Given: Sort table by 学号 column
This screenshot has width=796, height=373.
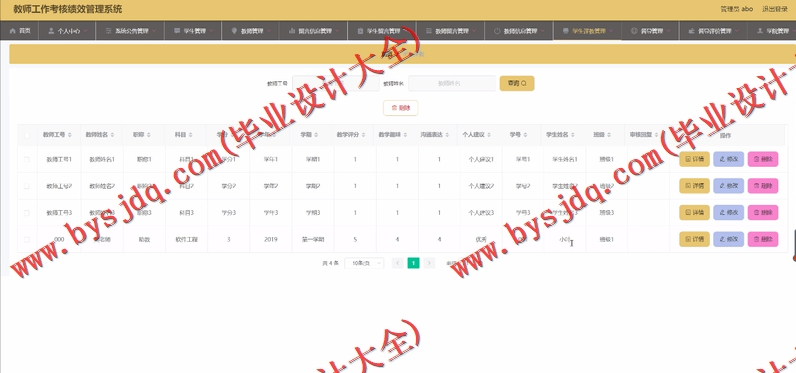Looking at the screenshot, I should point(525,135).
